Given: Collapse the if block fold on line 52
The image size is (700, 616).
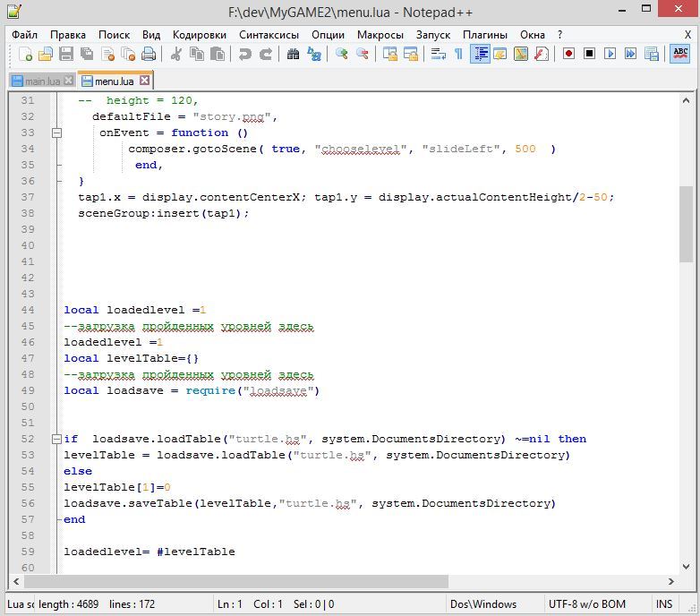Looking at the screenshot, I should tap(56, 439).
